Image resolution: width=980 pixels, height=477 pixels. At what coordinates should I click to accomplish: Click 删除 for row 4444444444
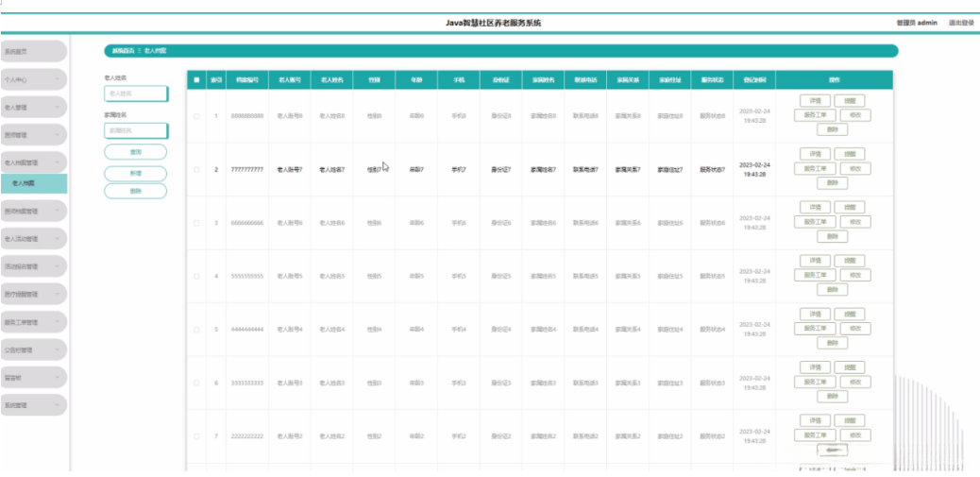(833, 343)
